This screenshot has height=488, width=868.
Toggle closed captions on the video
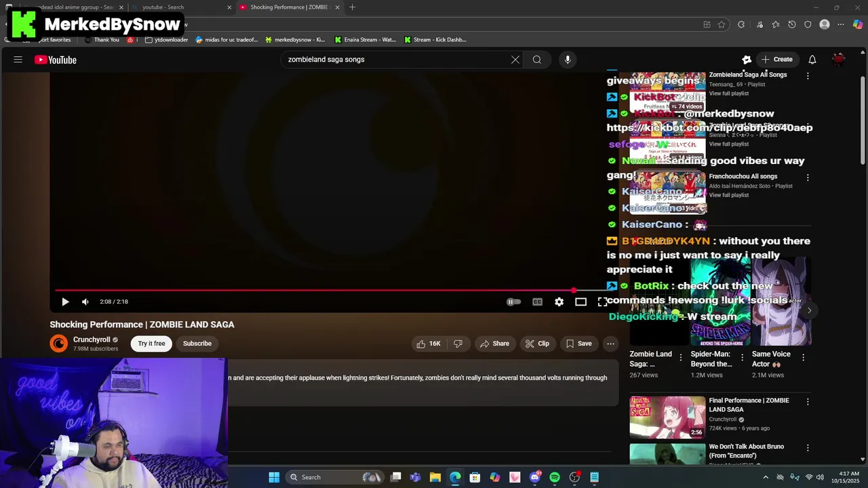pos(537,302)
